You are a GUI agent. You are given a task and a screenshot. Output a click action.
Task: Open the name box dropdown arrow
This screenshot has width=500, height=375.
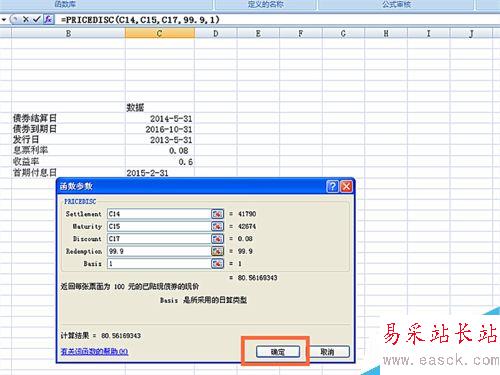pyautogui.click(x=4, y=20)
